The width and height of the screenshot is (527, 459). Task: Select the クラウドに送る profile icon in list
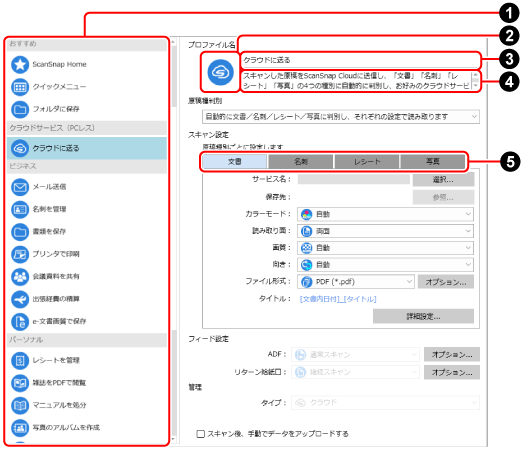pos(20,148)
